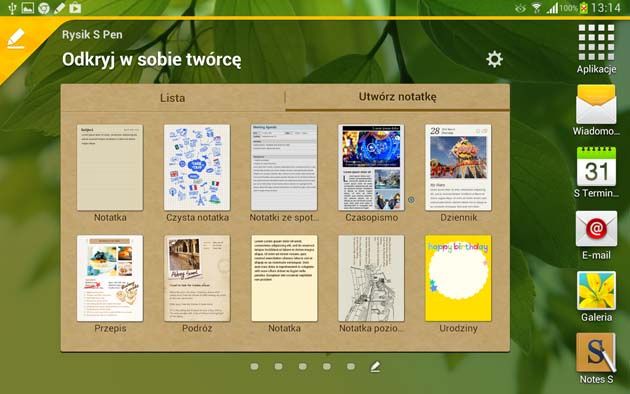Select the Czasopismo magazine template
The width and height of the screenshot is (630, 394).
coord(371,173)
